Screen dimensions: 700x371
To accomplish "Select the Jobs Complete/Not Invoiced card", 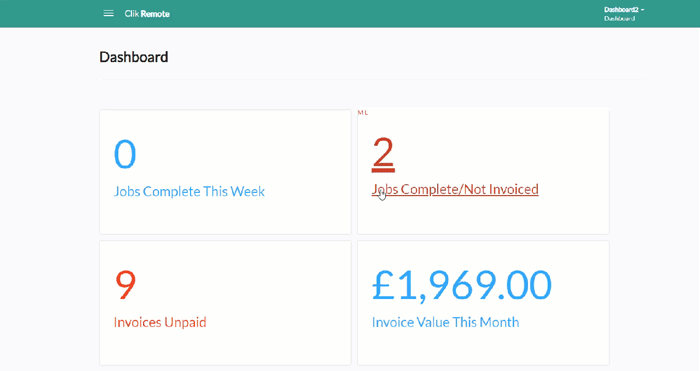I will point(483,171).
